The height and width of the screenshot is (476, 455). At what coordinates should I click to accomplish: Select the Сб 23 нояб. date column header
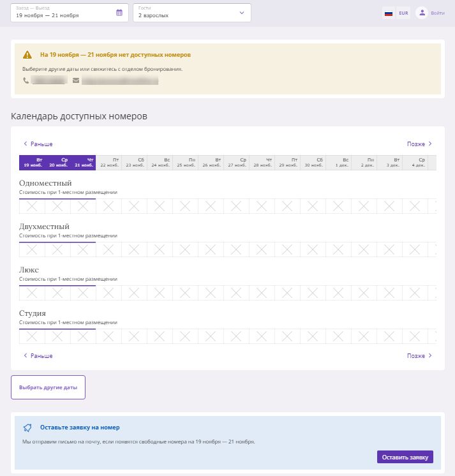pos(134,163)
